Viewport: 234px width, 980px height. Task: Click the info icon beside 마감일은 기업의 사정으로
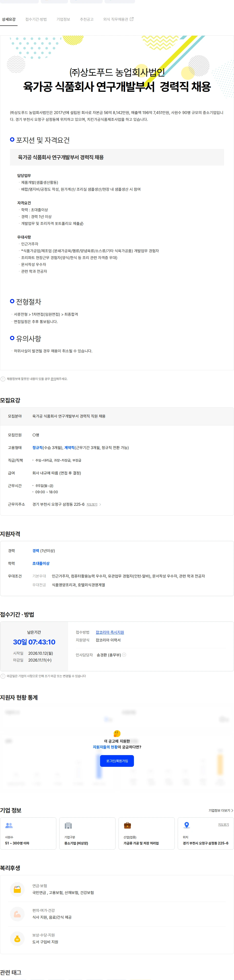(x=3, y=676)
